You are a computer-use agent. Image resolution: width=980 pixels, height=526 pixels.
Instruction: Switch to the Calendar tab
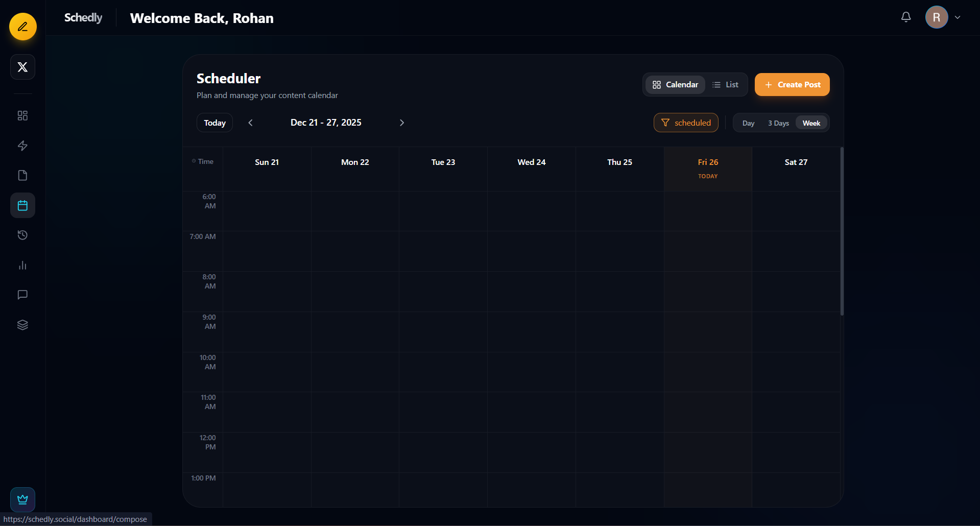675,84
